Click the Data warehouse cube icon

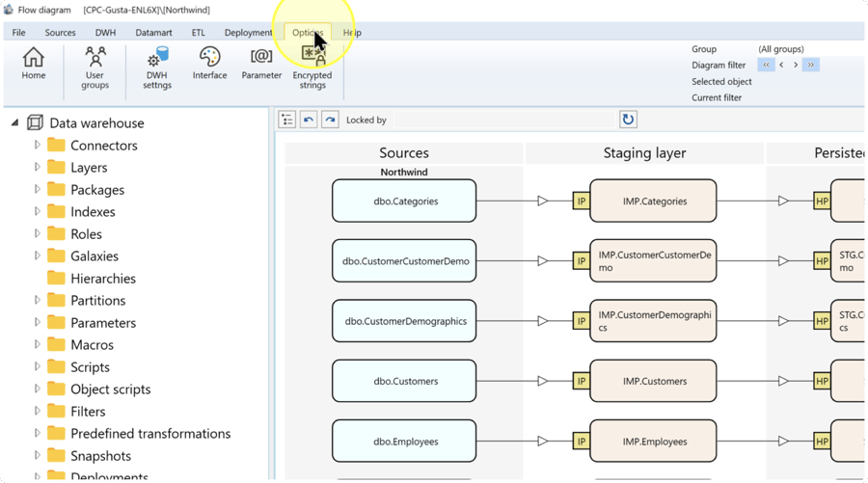pos(35,122)
